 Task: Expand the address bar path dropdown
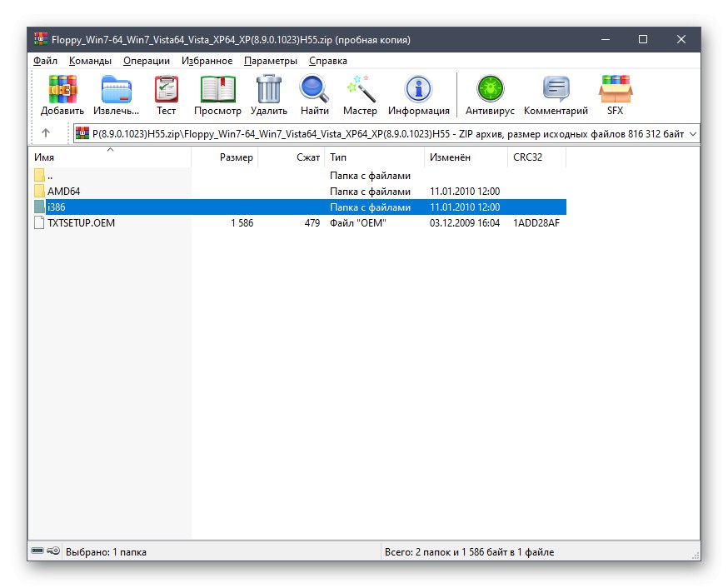pos(693,133)
